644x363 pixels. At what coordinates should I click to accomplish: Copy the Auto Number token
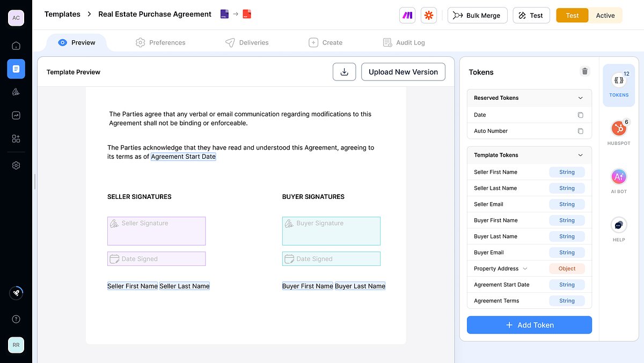[x=580, y=131]
